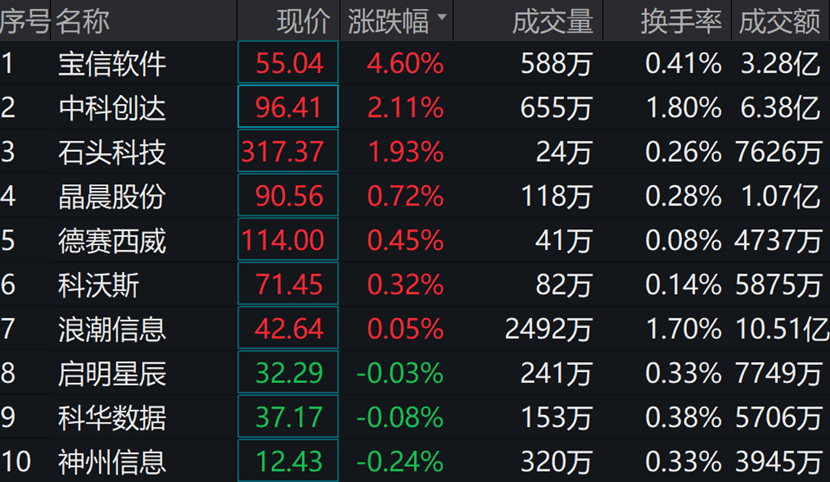Click the volume value 2492万
The image size is (830, 482).
pos(549,329)
